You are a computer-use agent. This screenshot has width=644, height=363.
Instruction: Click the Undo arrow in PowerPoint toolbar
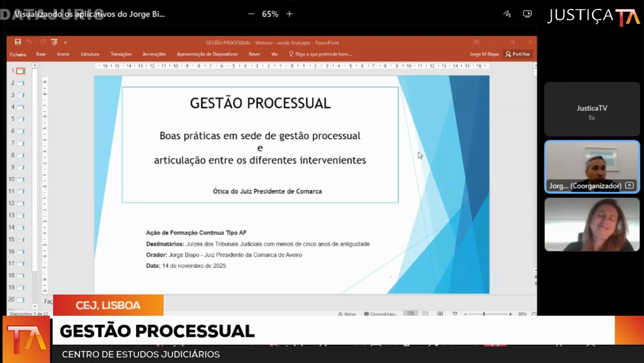click(x=29, y=42)
